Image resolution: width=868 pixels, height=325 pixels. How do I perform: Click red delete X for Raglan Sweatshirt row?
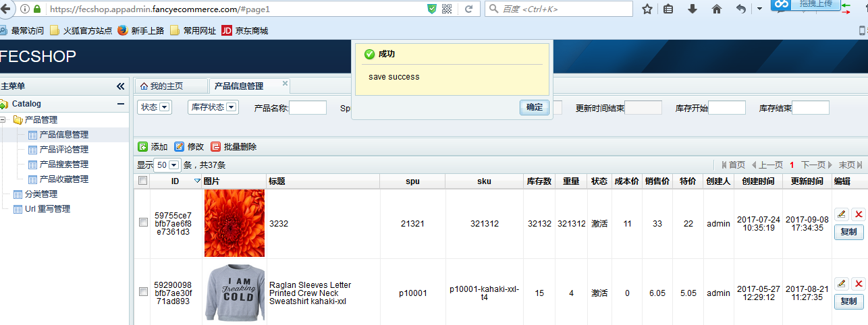859,284
